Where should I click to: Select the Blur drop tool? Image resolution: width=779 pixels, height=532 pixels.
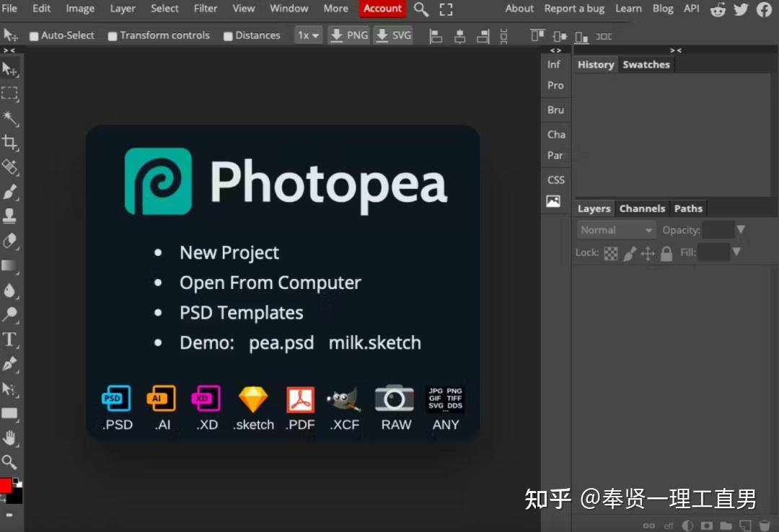click(x=10, y=291)
